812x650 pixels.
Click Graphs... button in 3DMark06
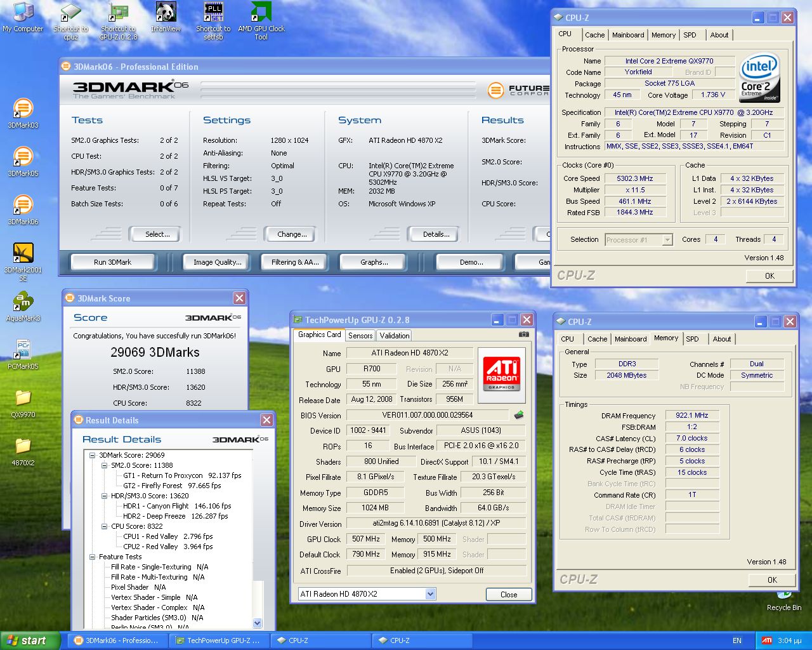(374, 262)
